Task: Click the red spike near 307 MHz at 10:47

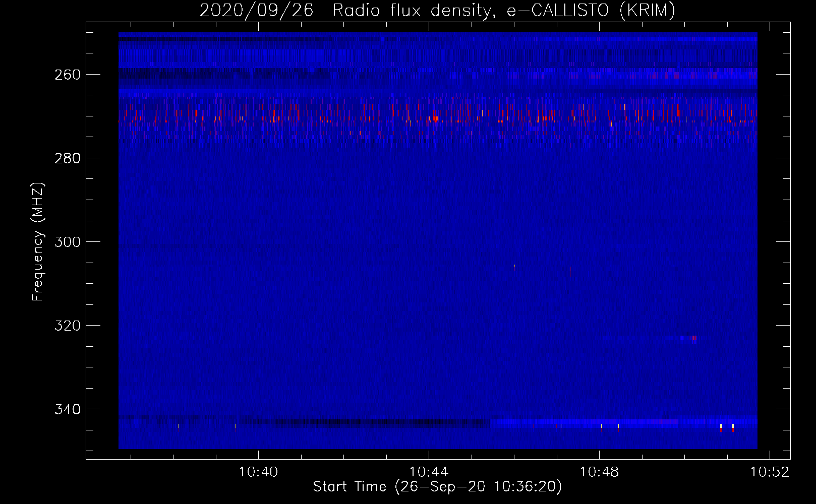Action: tap(570, 272)
